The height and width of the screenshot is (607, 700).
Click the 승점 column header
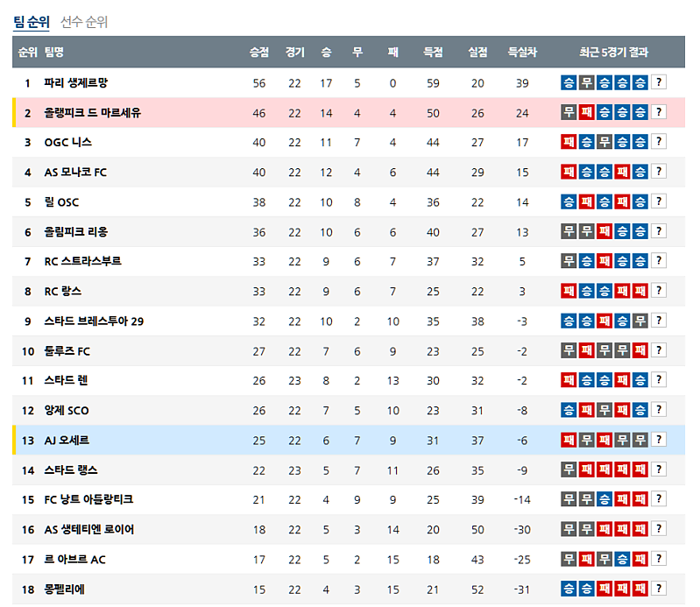pos(259,52)
